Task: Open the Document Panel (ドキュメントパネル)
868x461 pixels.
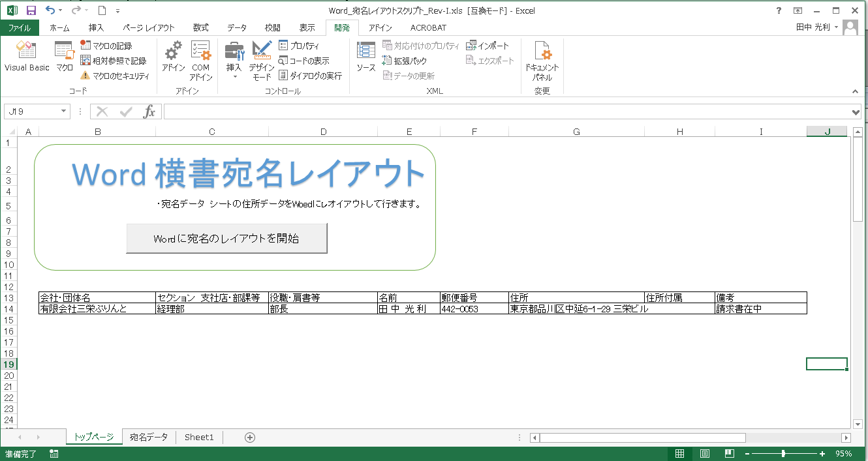Action: tap(542, 61)
